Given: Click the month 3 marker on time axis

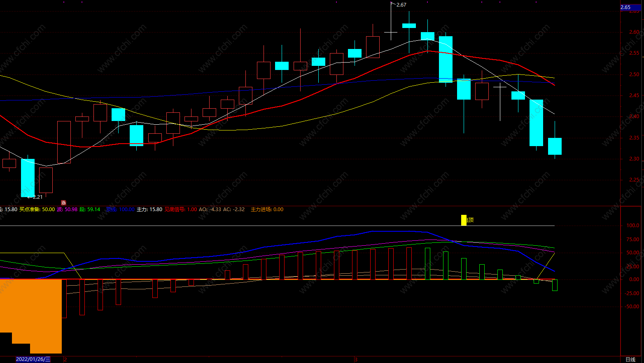Looking at the screenshot, I should 356,359.
